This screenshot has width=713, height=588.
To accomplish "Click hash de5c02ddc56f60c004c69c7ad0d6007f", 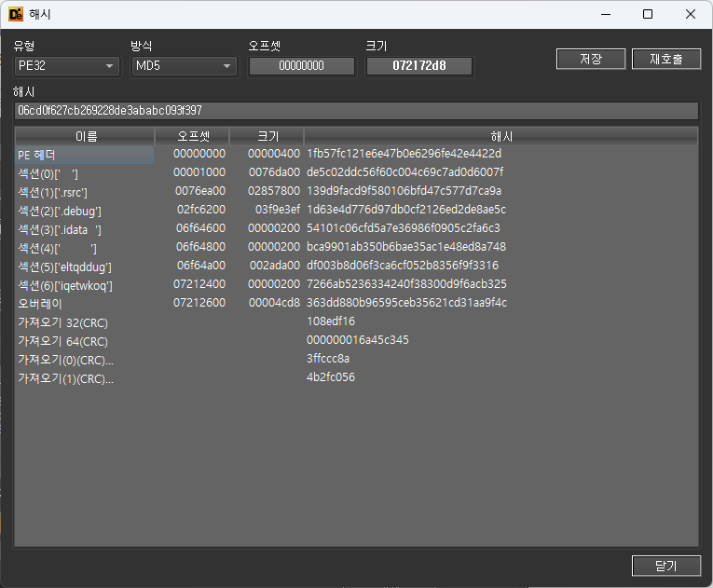I will coord(404,172).
